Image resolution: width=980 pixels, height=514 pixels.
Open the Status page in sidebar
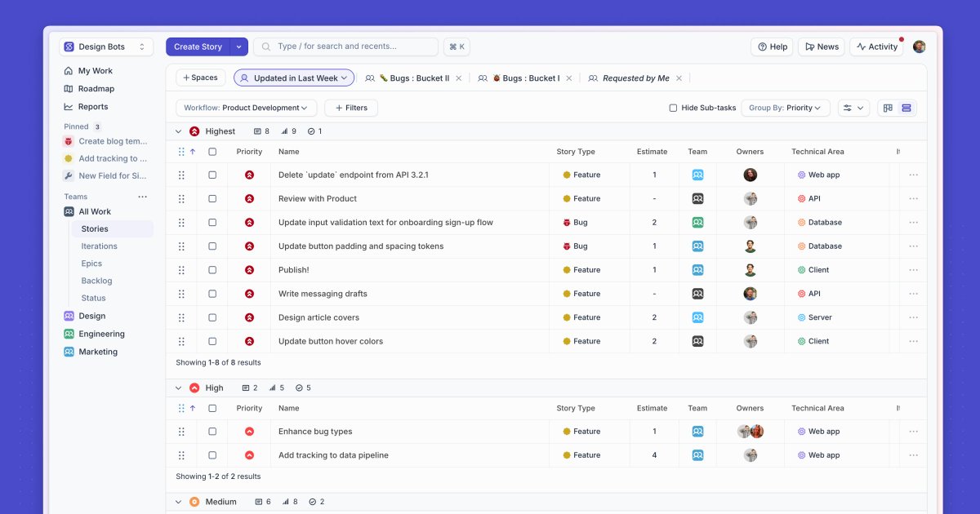click(x=94, y=299)
